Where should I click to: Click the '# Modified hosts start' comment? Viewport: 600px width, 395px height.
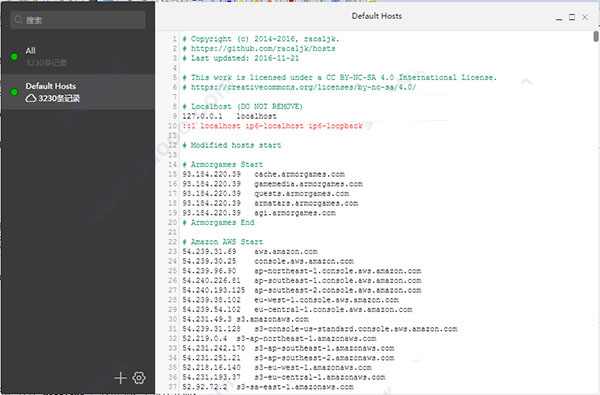click(232, 145)
